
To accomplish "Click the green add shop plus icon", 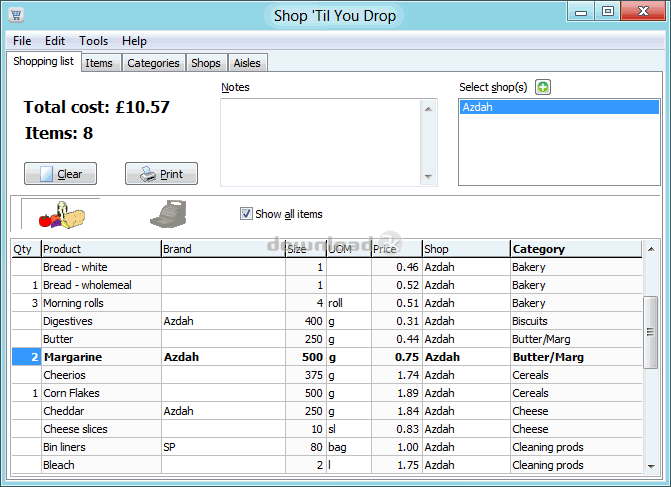I will tap(543, 87).
